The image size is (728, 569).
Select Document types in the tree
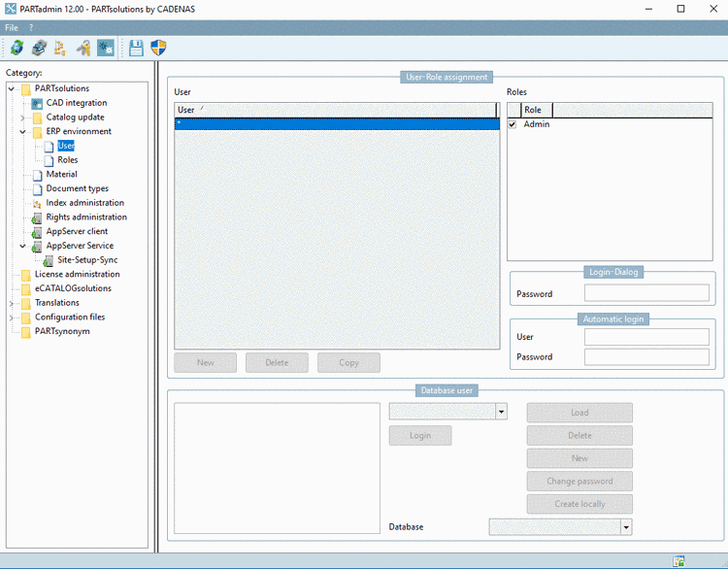[x=77, y=188]
